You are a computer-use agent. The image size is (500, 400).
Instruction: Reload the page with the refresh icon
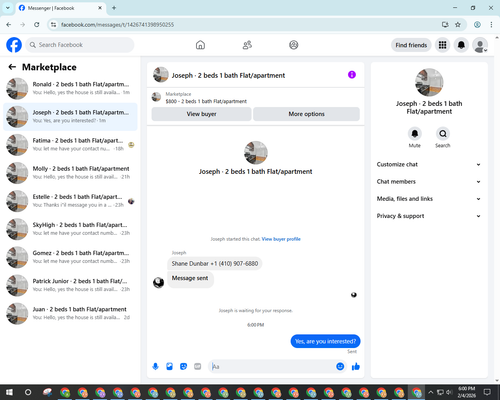click(37, 25)
